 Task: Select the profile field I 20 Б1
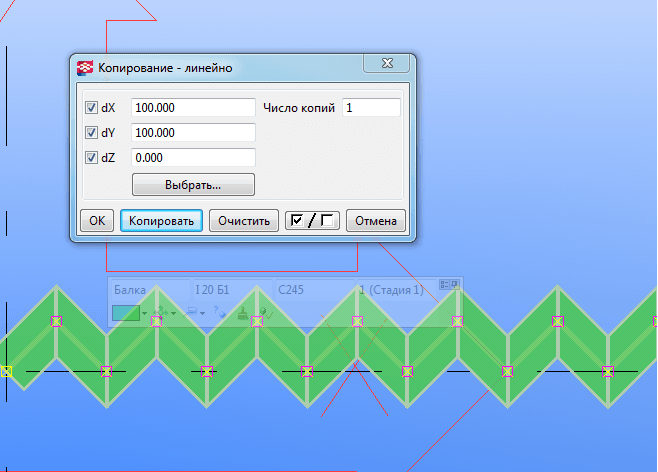point(231,290)
